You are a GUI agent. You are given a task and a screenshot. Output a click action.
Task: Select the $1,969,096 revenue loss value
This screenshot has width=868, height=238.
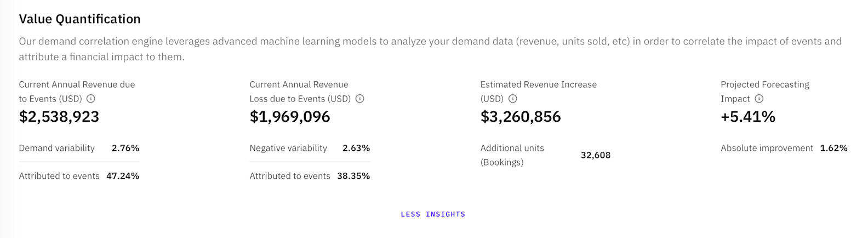[290, 117]
